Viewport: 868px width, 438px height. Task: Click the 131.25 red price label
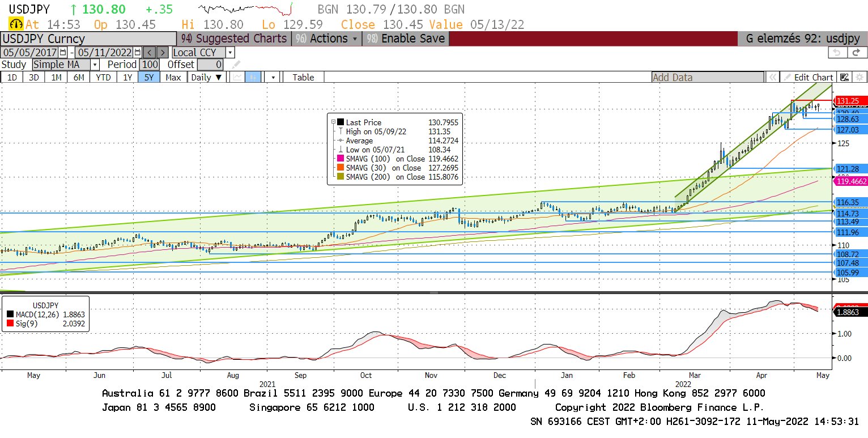pos(851,100)
